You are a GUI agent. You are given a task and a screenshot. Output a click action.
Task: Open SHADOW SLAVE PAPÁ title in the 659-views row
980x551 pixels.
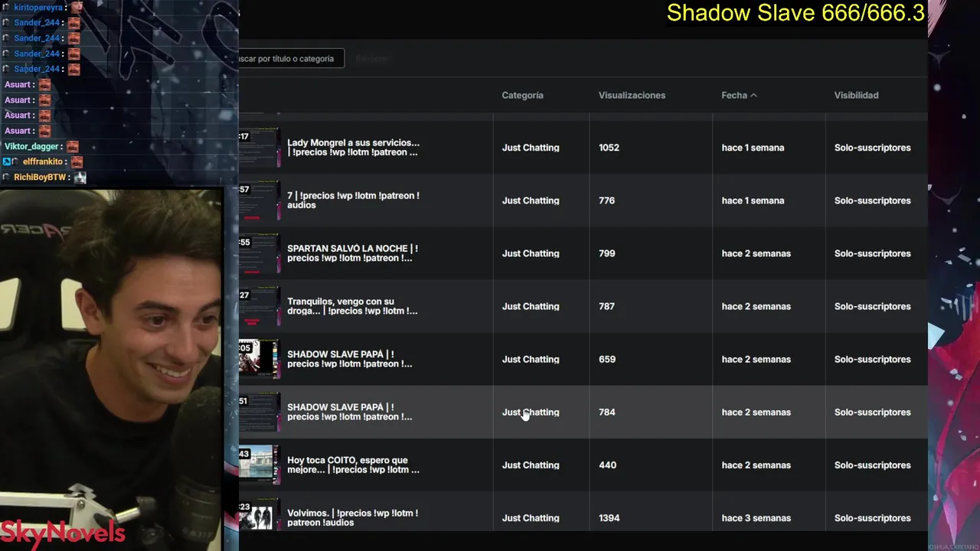point(349,359)
